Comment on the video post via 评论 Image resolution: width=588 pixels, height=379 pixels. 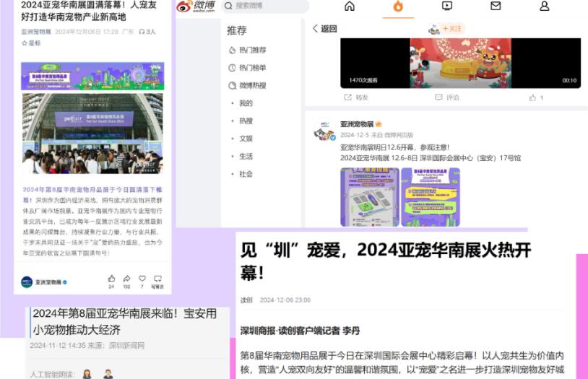(446, 97)
